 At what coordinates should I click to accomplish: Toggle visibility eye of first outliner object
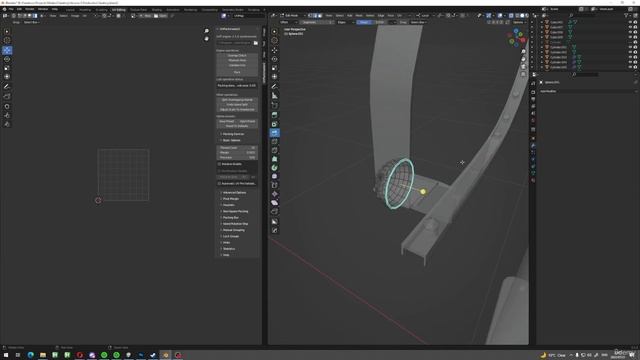coord(630,22)
